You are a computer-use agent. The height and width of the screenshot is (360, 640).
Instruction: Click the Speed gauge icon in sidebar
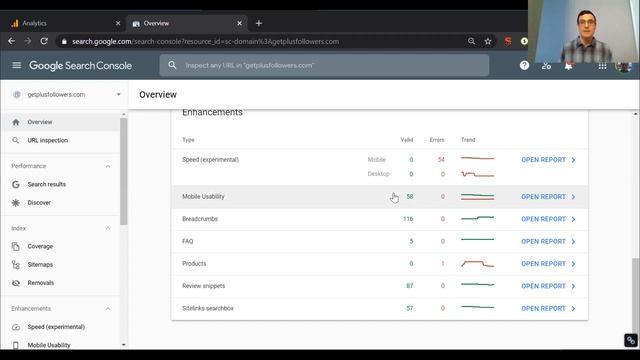click(x=16, y=327)
